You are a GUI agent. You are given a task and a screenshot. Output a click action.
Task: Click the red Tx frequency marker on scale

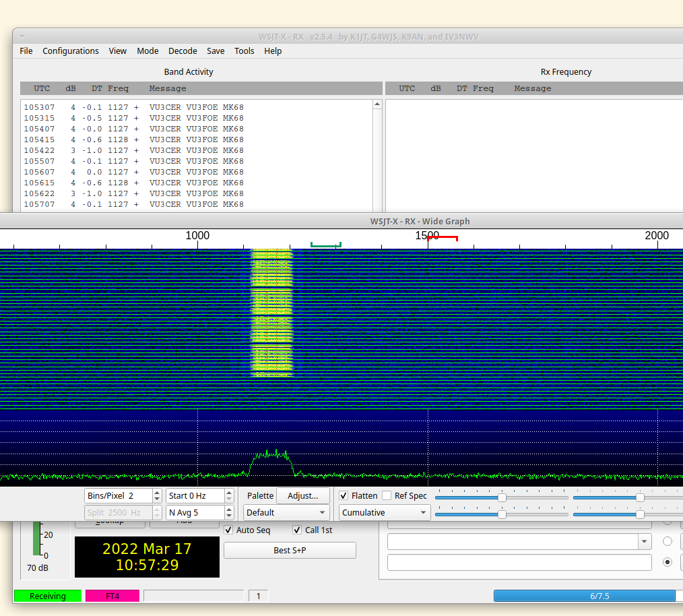pos(443,238)
